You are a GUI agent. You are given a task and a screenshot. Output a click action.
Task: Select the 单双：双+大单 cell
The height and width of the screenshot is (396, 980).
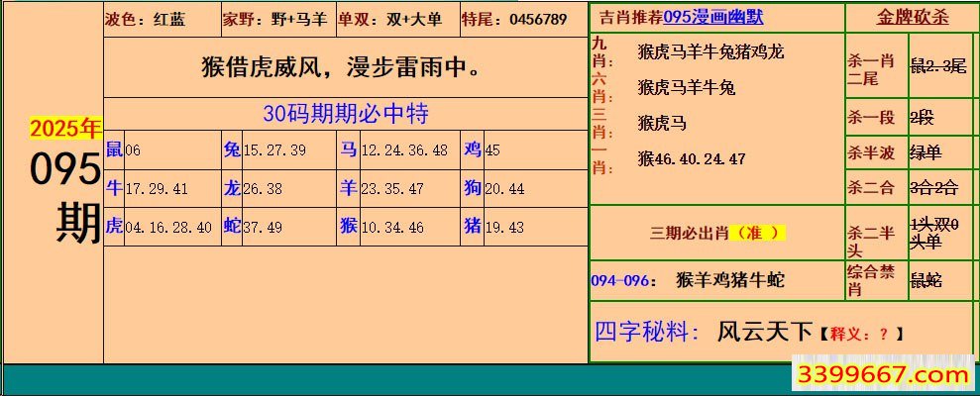coord(396,19)
